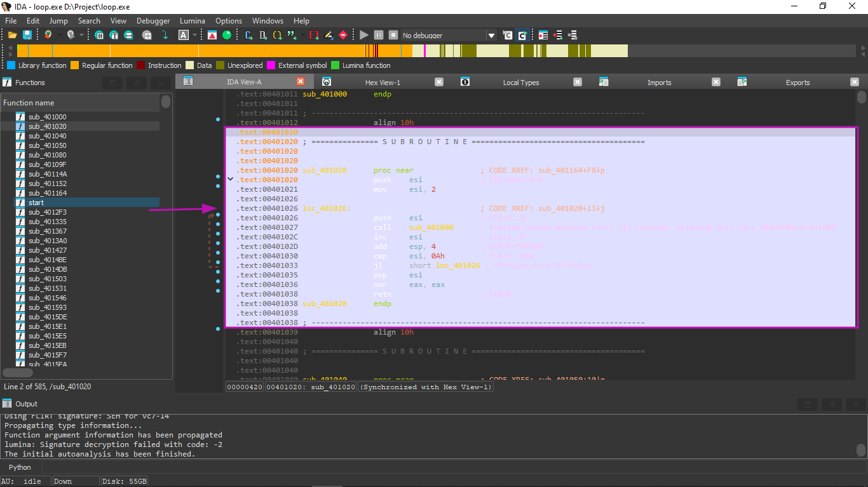Select sub_401164 in the Functions list
This screenshot has height=487, width=868.
[47, 193]
